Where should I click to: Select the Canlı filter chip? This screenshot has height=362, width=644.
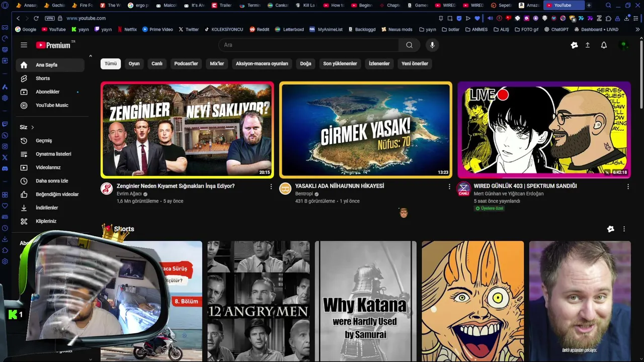click(x=157, y=63)
